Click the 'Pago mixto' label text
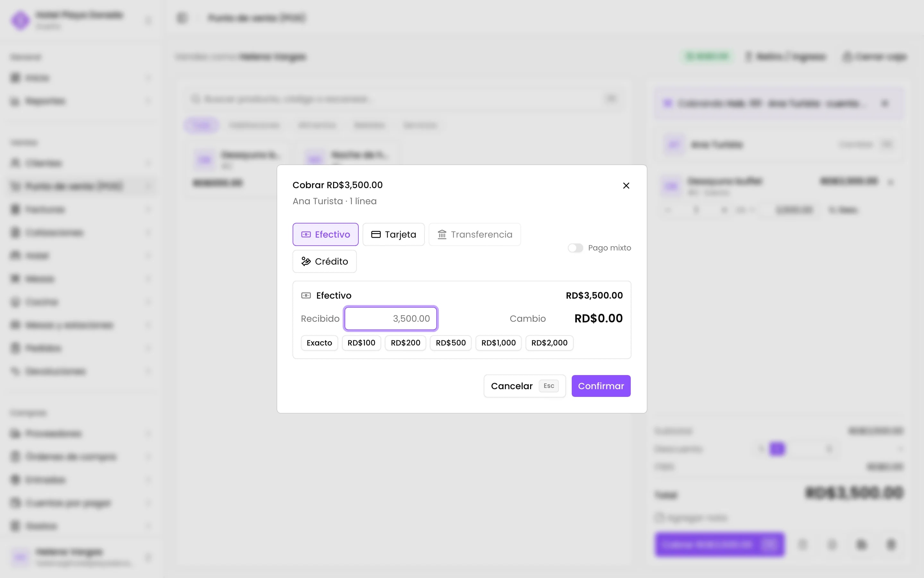This screenshot has height=578, width=924. pos(609,248)
